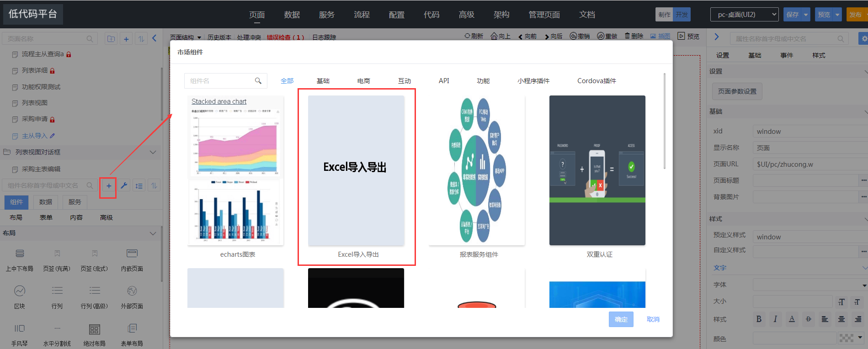Filter market components by Cordova插件 tab

click(596, 81)
